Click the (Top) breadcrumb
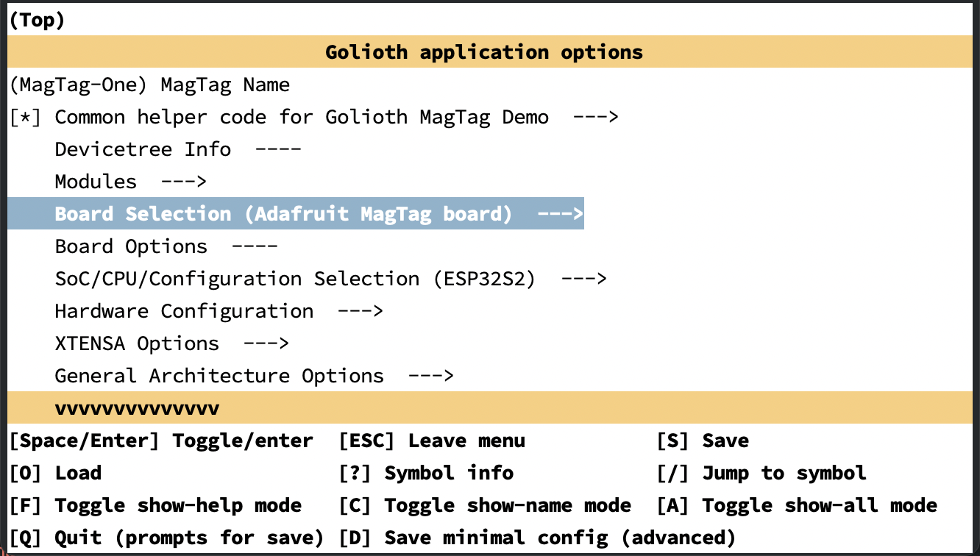The width and height of the screenshot is (980, 556). (36, 19)
